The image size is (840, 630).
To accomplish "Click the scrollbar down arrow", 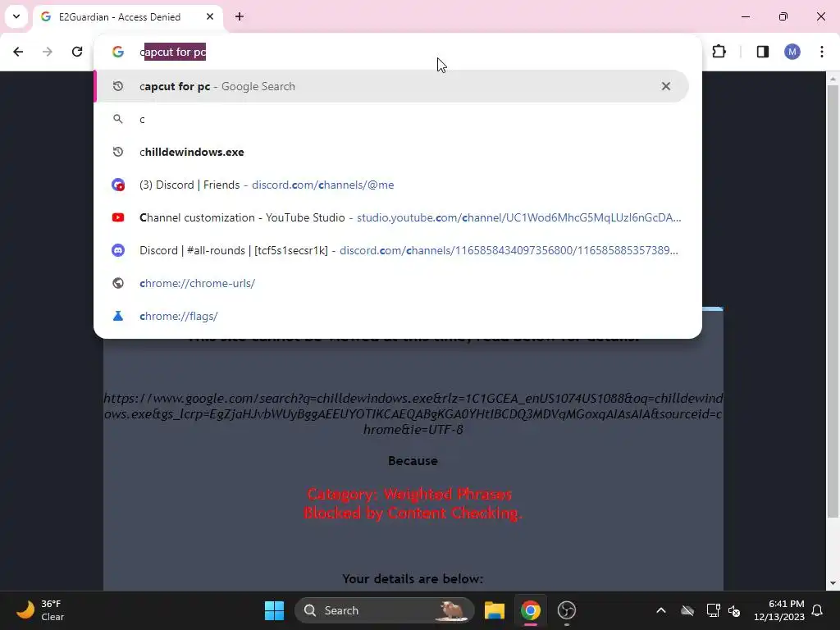I will coord(833,583).
